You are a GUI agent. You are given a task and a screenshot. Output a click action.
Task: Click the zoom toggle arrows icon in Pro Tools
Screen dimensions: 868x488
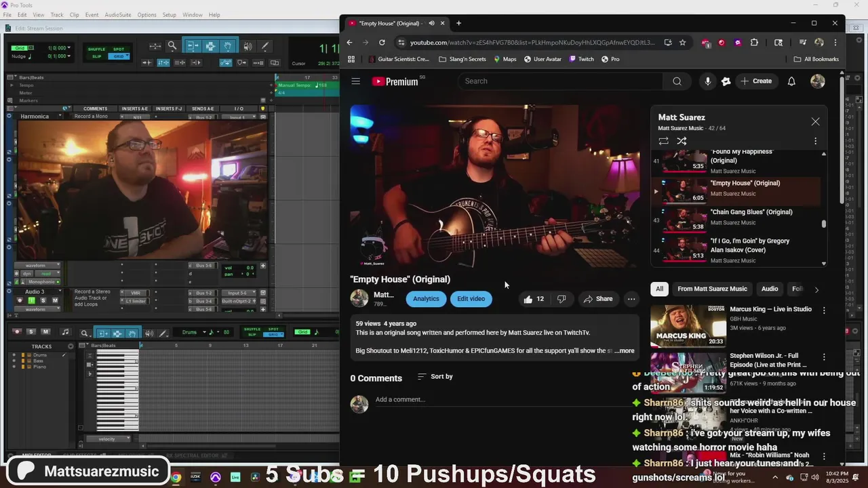click(155, 46)
